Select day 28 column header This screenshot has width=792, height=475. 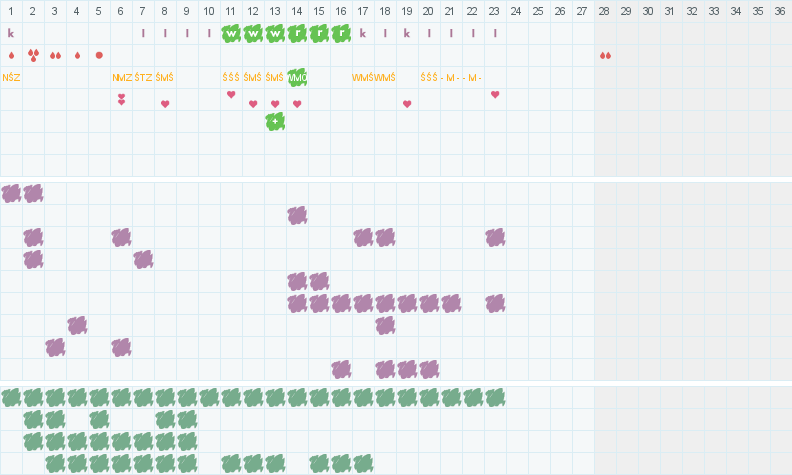point(605,11)
